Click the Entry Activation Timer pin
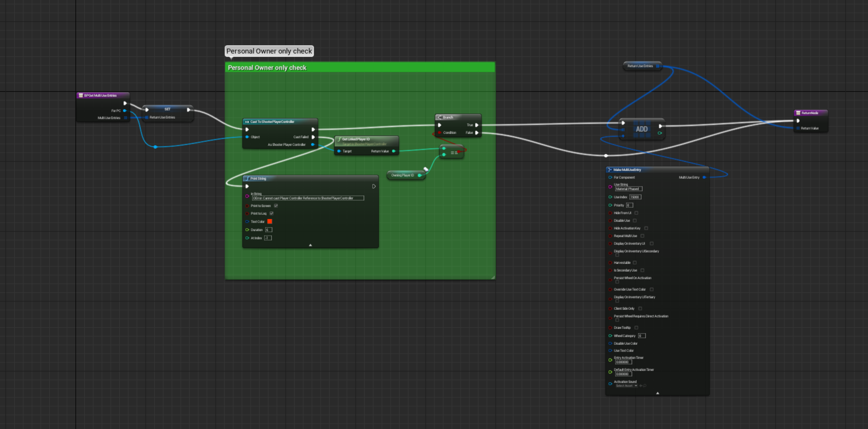 (610, 360)
